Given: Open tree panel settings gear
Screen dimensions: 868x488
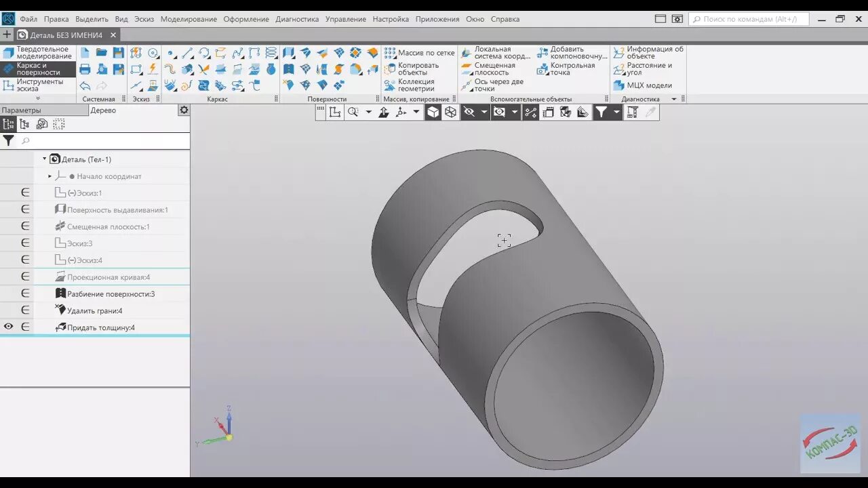Looking at the screenshot, I should point(184,110).
